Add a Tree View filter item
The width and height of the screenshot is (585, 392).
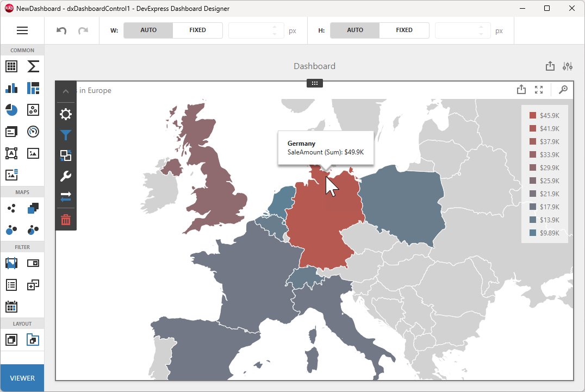33,285
